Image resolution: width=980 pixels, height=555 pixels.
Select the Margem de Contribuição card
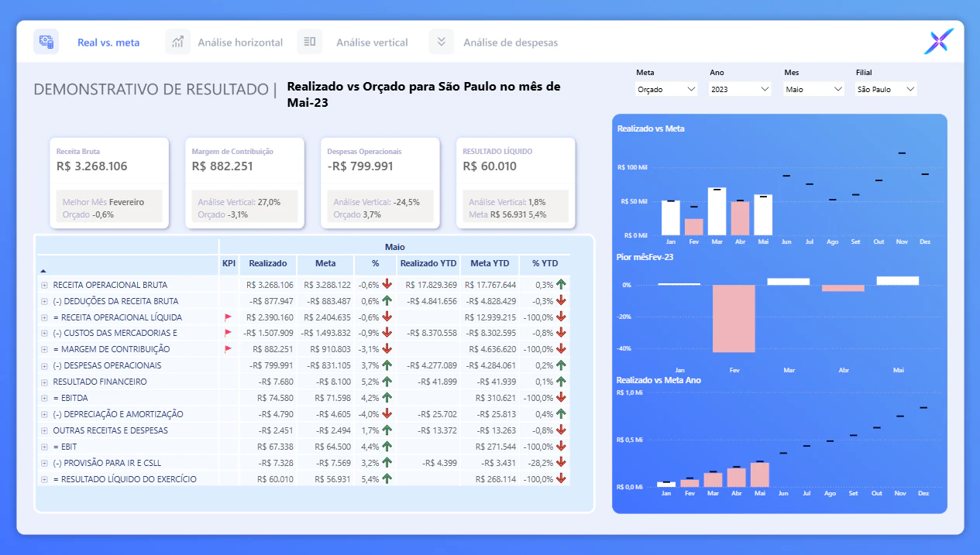[244, 183]
